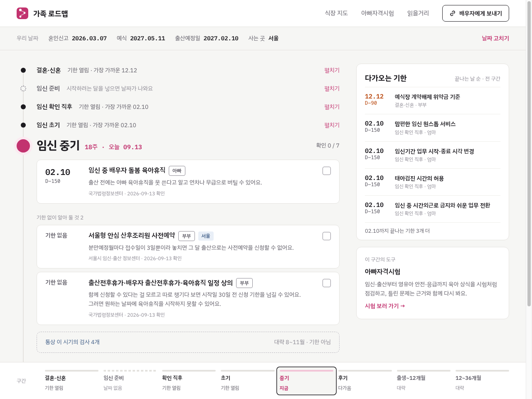
Task: Switch to the 결혼·신혼 stage tab
Action: click(71, 381)
